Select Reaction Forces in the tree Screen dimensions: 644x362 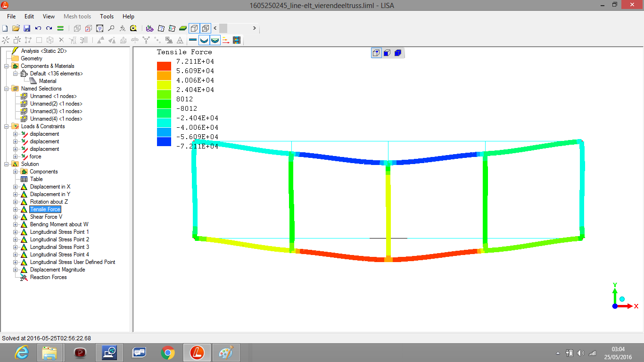coord(48,277)
